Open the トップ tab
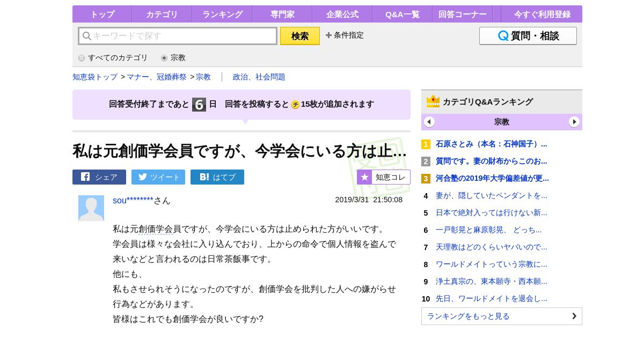 click(102, 14)
